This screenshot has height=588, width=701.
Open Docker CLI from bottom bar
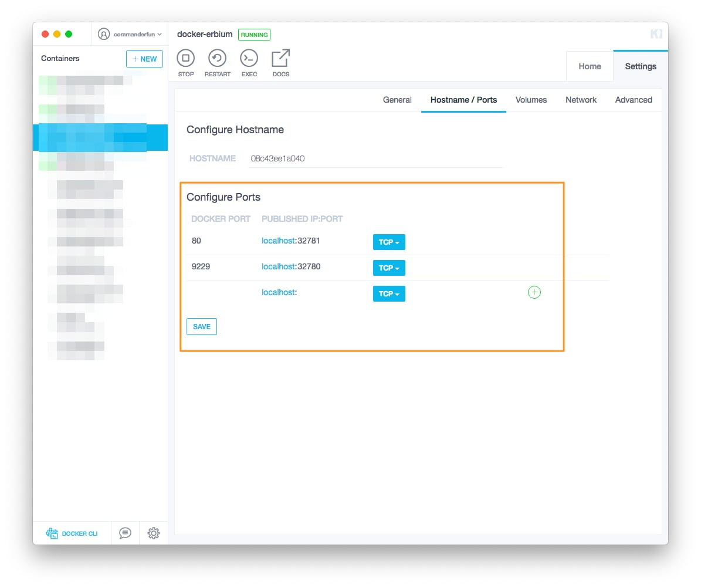[x=72, y=533]
